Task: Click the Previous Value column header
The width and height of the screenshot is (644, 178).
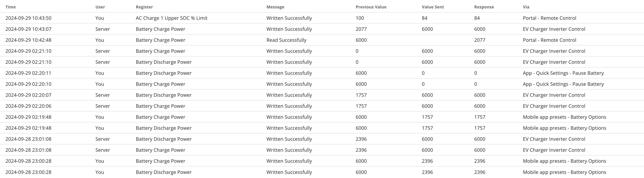Action: click(371, 7)
